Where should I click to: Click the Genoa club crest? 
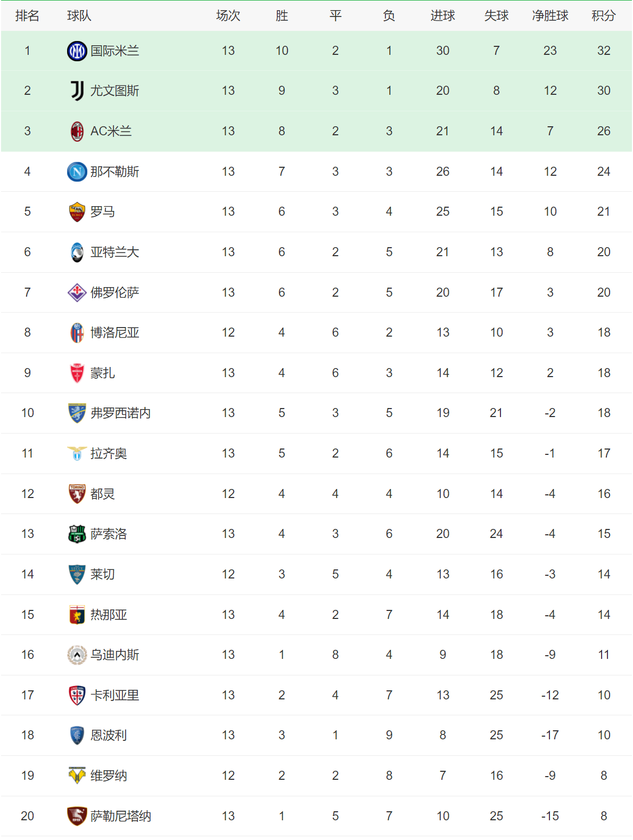[x=77, y=615]
